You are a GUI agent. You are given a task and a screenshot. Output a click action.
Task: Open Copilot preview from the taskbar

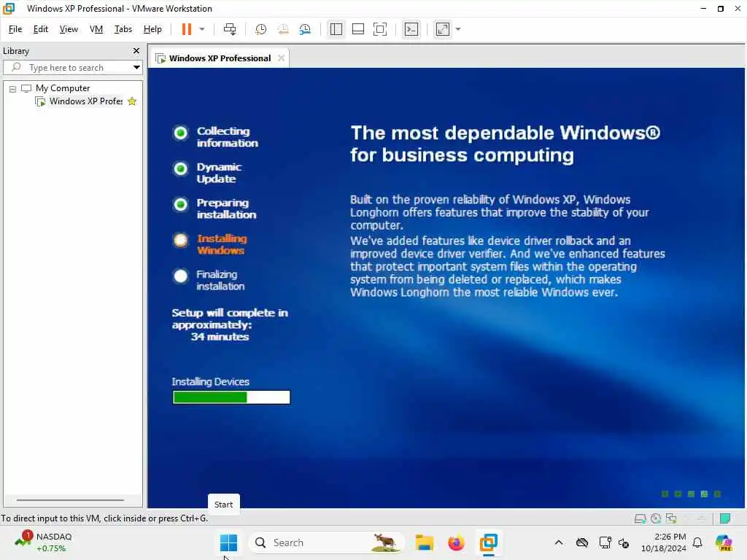click(724, 542)
